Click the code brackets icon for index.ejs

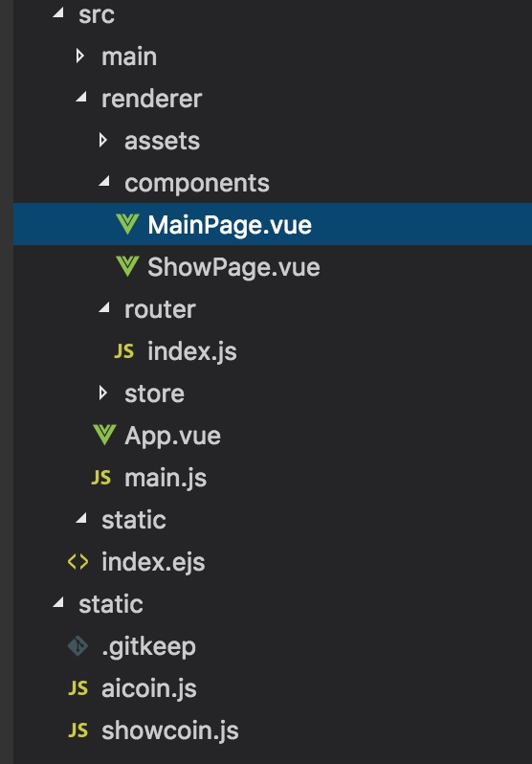(x=78, y=562)
